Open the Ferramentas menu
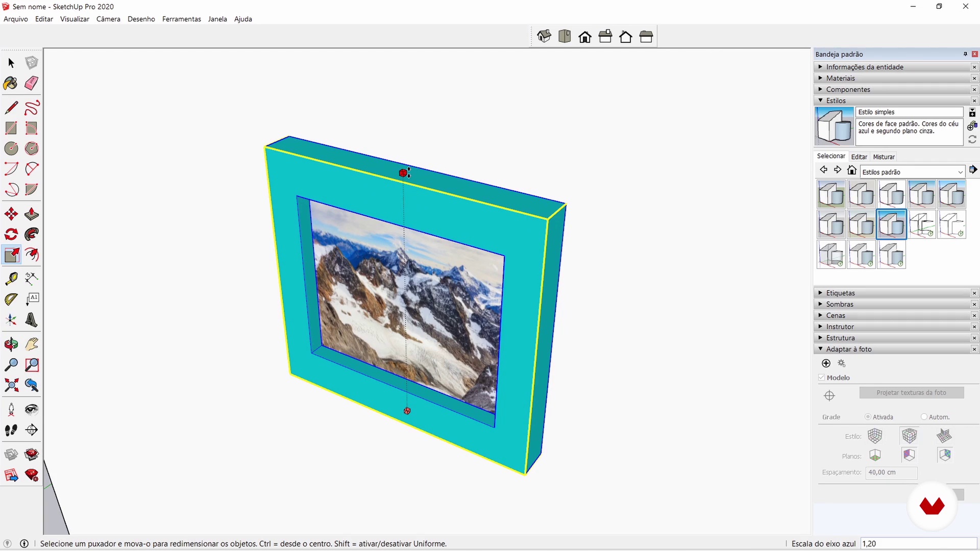 pyautogui.click(x=182, y=19)
